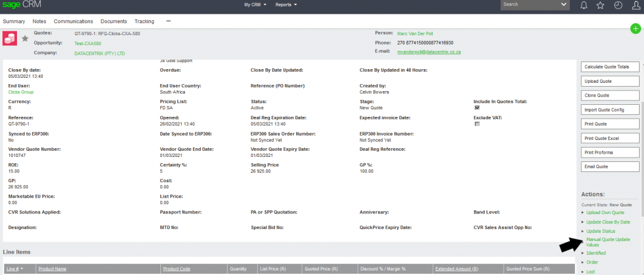Viewport: 644px width, 275px height.
Task: Switch to the Documents tab
Action: [x=114, y=21]
